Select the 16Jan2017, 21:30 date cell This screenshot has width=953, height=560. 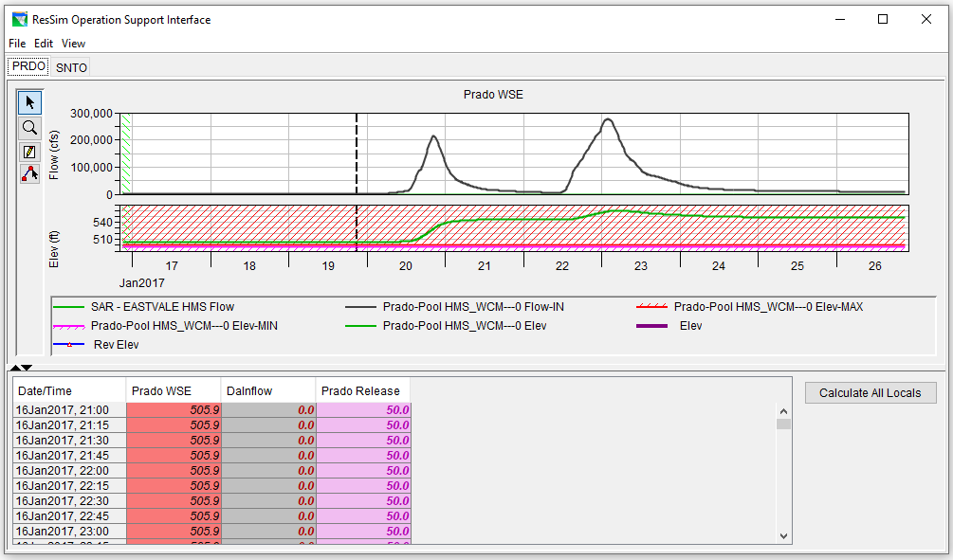pyautogui.click(x=69, y=441)
